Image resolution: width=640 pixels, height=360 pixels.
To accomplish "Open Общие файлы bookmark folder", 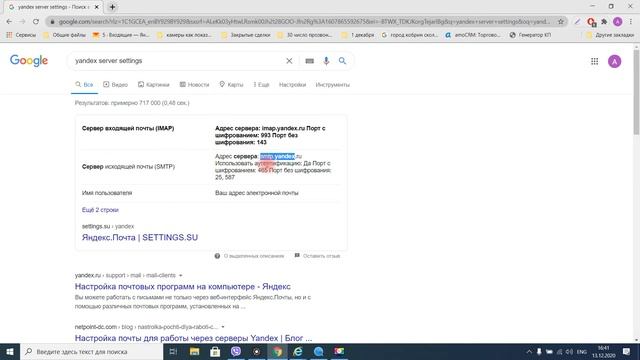I will 64,35.
